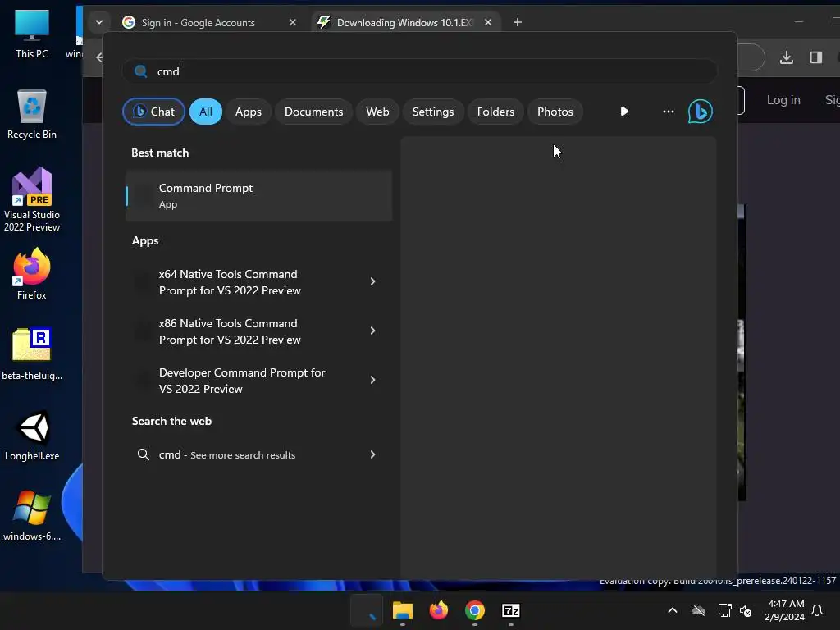Expand x86 Native Tools Command Prompt options
The width and height of the screenshot is (840, 630).
[x=373, y=331]
